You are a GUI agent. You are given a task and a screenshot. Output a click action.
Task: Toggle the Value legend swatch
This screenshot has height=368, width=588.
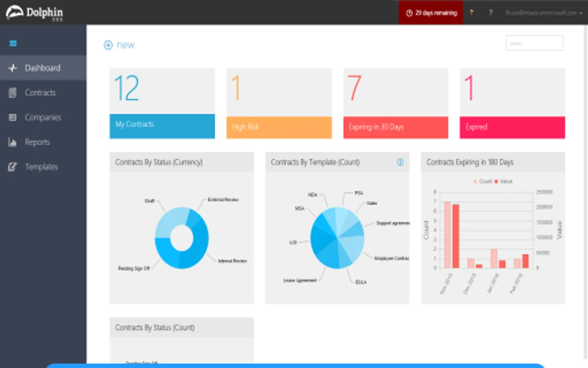coord(496,181)
